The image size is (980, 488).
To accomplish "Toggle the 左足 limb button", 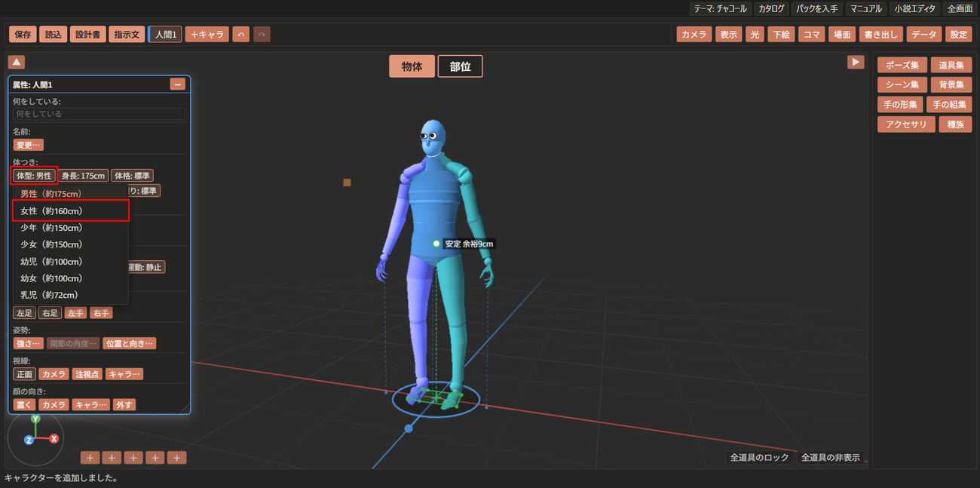I will [24, 313].
